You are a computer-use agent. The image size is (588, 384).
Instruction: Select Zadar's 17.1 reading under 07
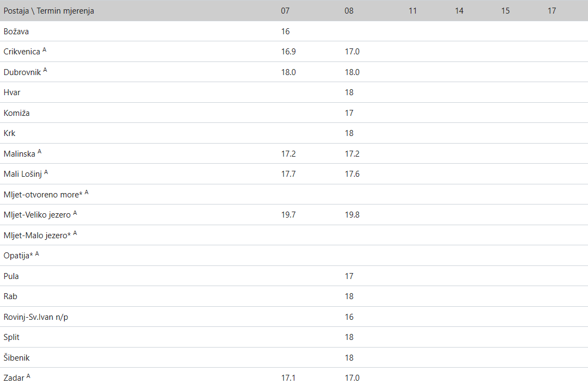tap(288, 378)
